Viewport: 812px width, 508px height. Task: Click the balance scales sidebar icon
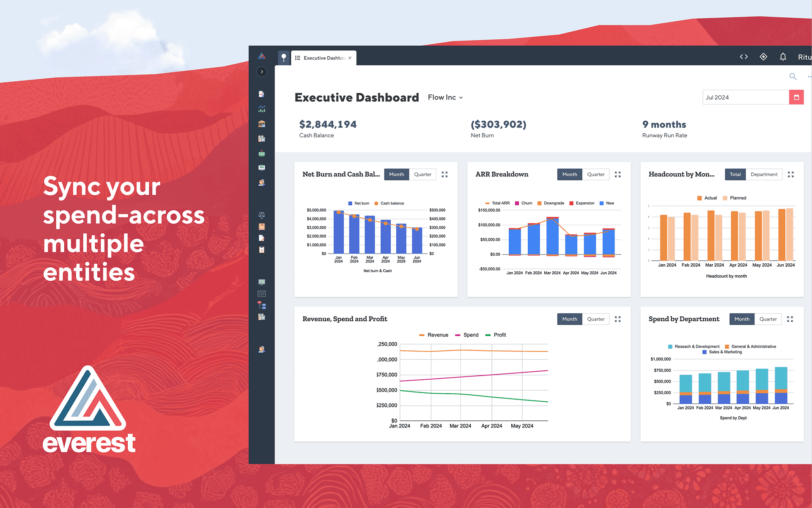[x=262, y=215]
